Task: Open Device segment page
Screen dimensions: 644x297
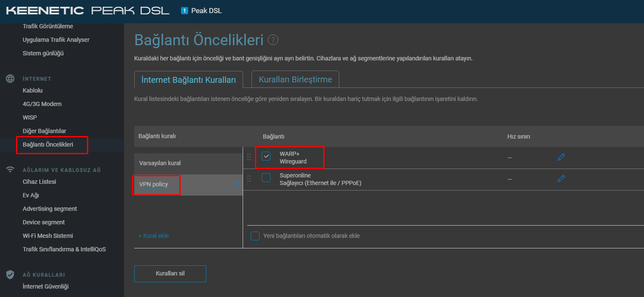Action: 44,222
